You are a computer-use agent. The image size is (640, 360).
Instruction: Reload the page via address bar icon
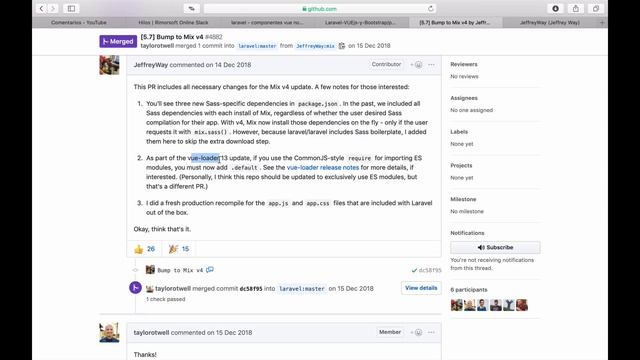pos(431,9)
